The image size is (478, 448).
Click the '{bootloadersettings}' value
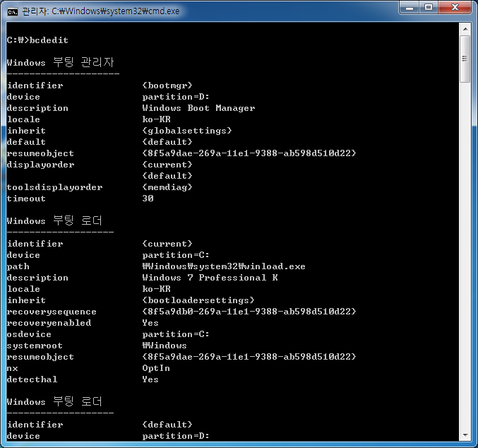pyautogui.click(x=198, y=300)
